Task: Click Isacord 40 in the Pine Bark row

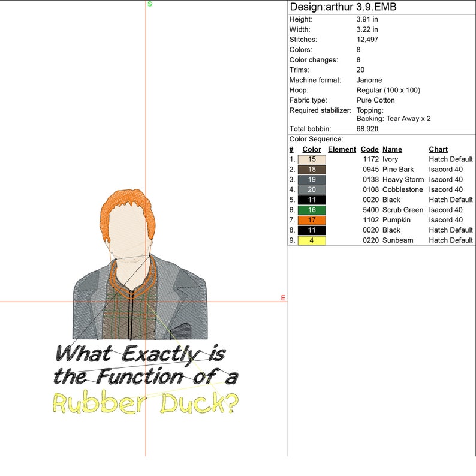Action: (445, 170)
